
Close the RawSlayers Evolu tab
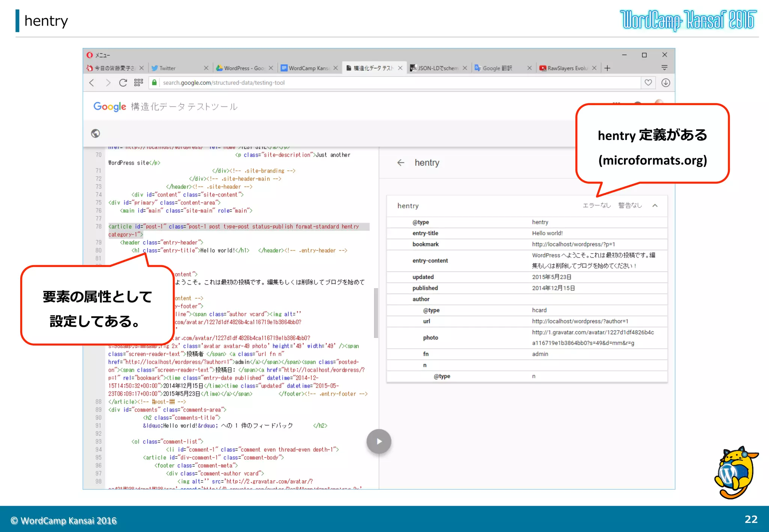(594, 68)
